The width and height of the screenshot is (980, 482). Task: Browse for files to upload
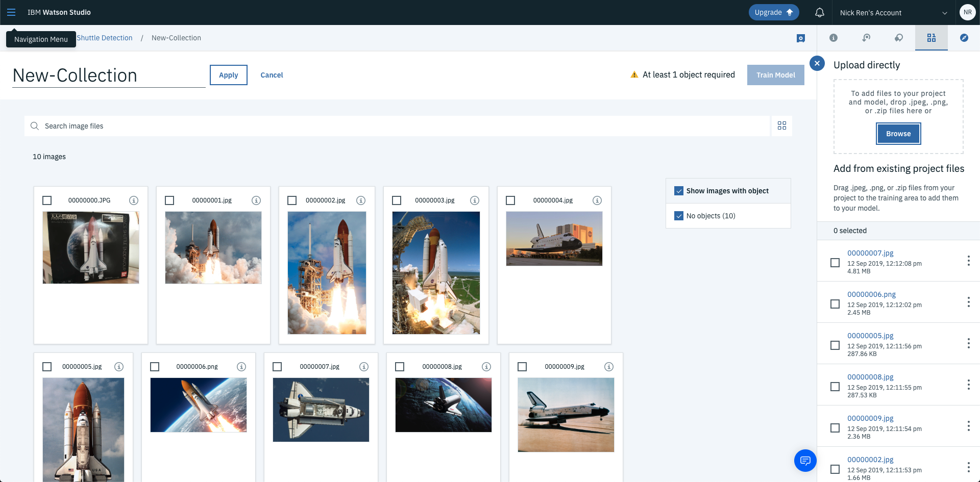[898, 134]
